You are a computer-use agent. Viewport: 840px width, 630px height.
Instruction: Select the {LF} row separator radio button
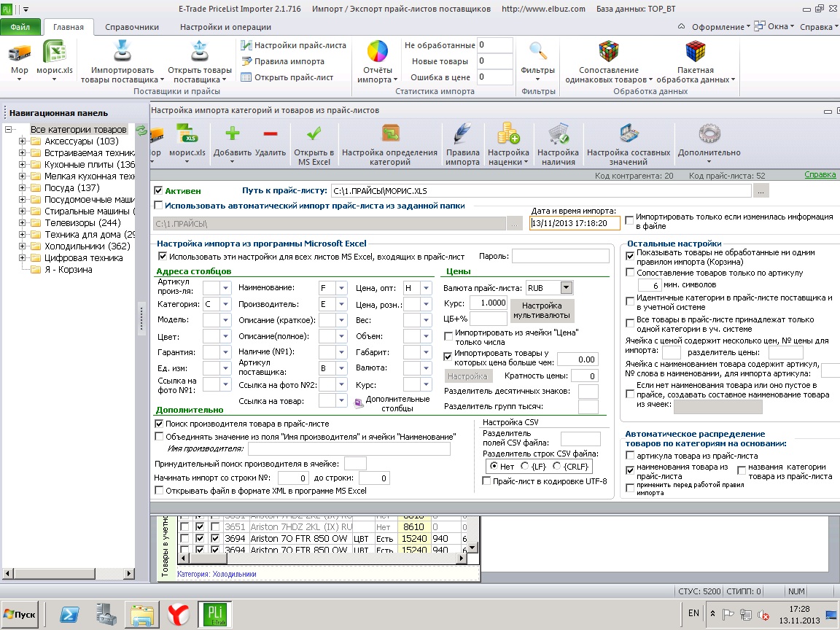[525, 466]
